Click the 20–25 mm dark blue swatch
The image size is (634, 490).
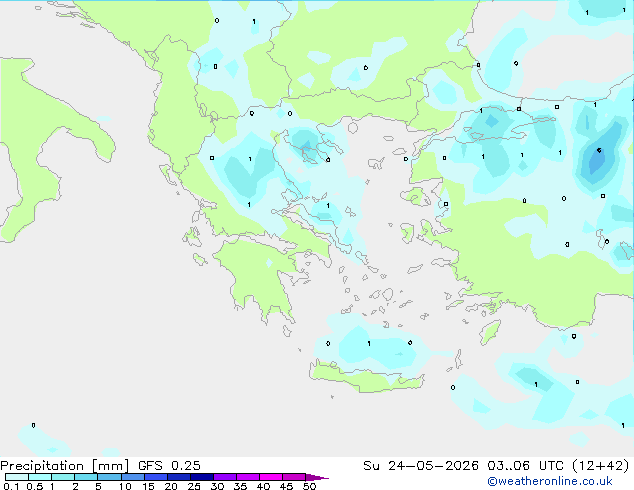(x=178, y=477)
